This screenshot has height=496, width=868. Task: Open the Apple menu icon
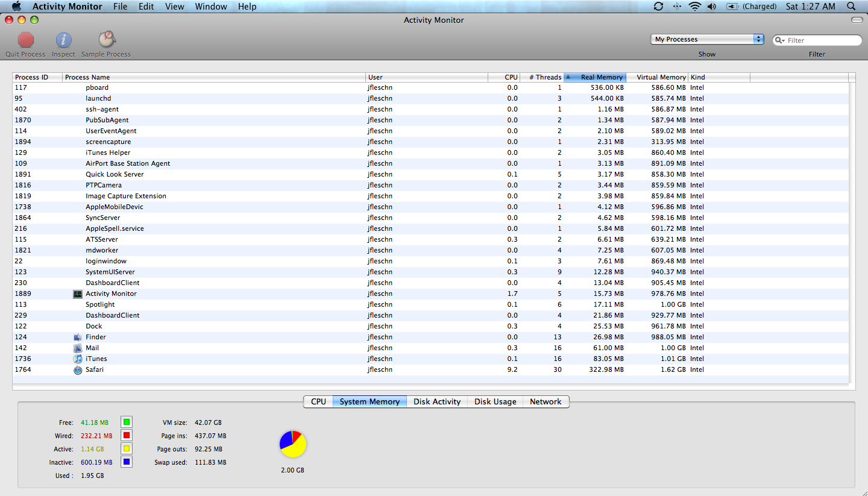point(16,7)
